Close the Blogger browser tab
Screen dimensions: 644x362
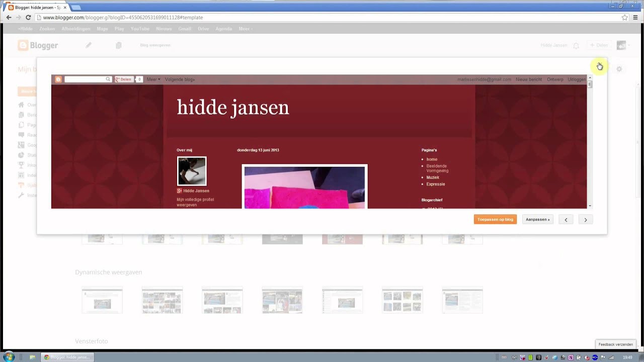pyautogui.click(x=65, y=8)
